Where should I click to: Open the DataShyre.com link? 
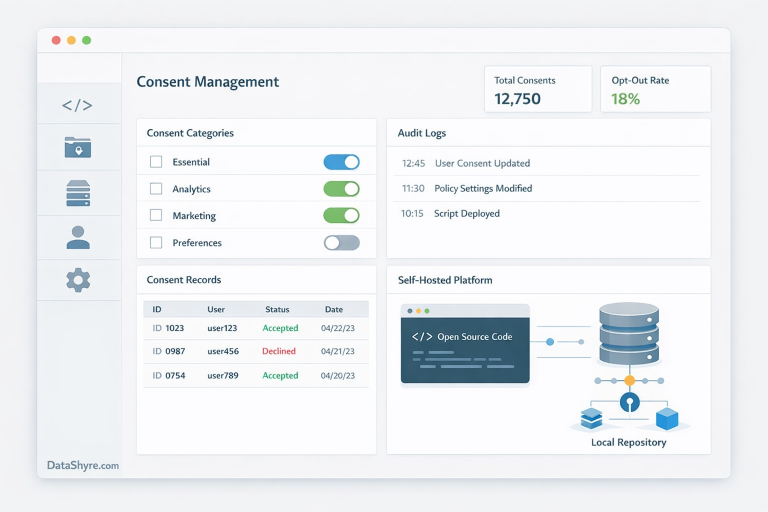(83, 465)
